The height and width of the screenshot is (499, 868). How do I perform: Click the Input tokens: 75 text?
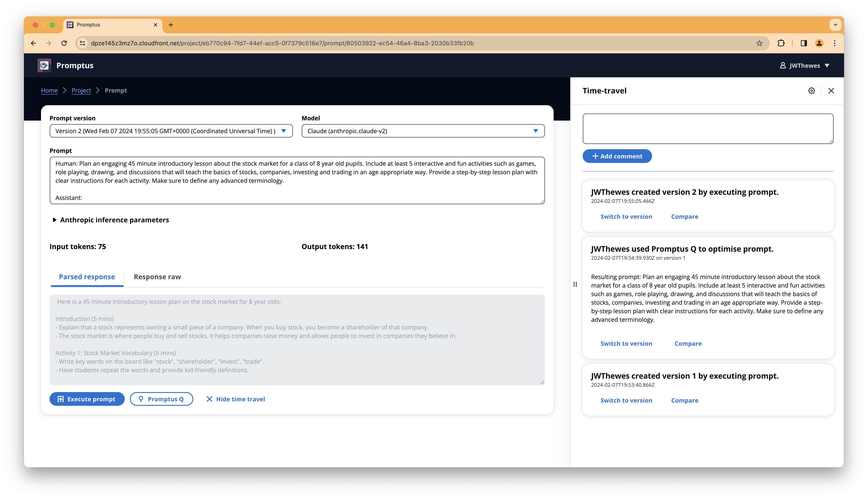point(78,247)
